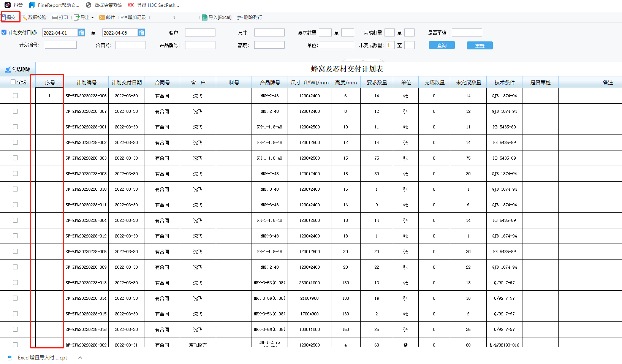This screenshot has width=622, height=364.
Task: Open the 导出 export dropdown
Action: pyautogui.click(x=84, y=17)
